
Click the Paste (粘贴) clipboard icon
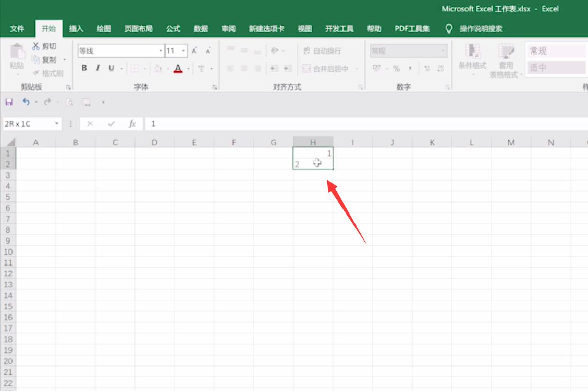[17, 52]
